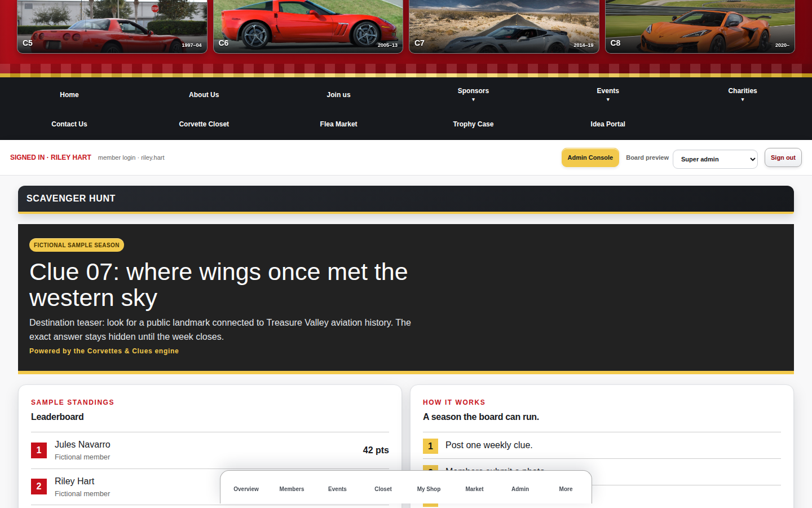Select the Events tab in the bottom bar
This screenshot has height=508, width=812.
coord(337,489)
